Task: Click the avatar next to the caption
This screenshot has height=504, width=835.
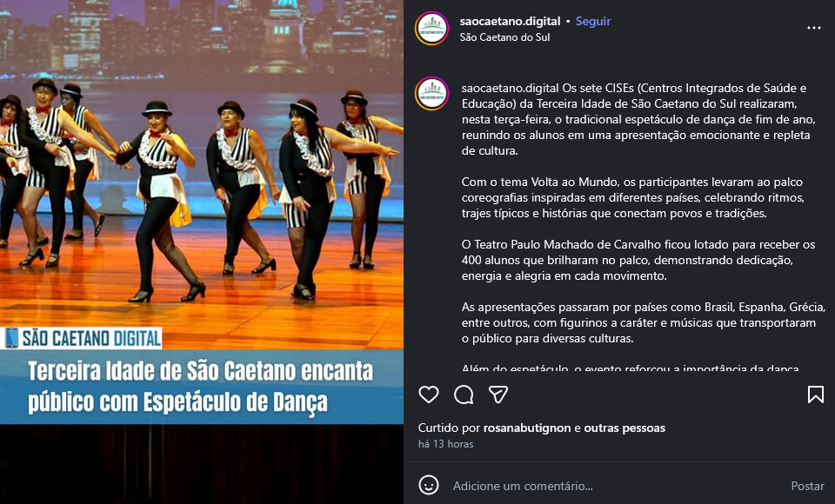Action: click(432, 94)
